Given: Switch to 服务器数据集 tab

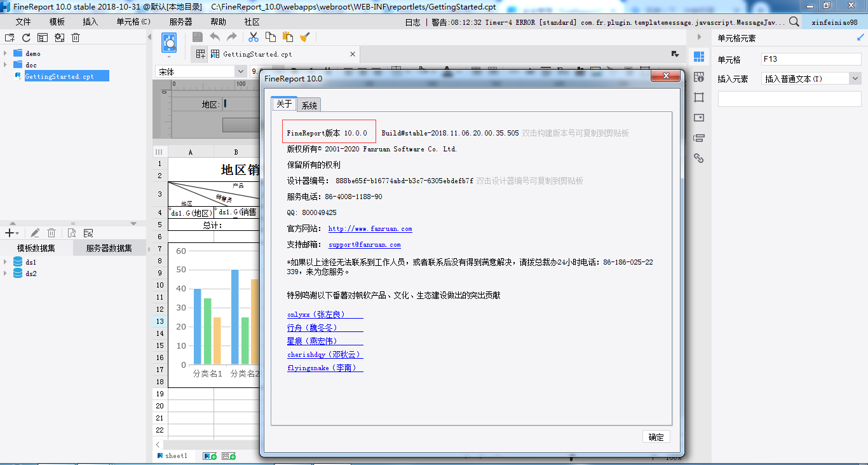Looking at the screenshot, I should coord(109,248).
